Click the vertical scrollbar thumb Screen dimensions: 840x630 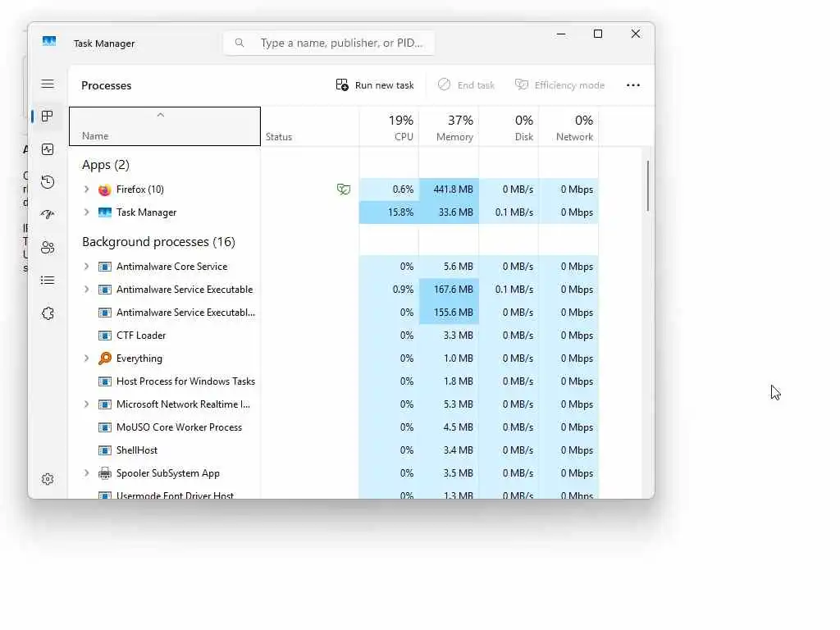[x=648, y=185]
